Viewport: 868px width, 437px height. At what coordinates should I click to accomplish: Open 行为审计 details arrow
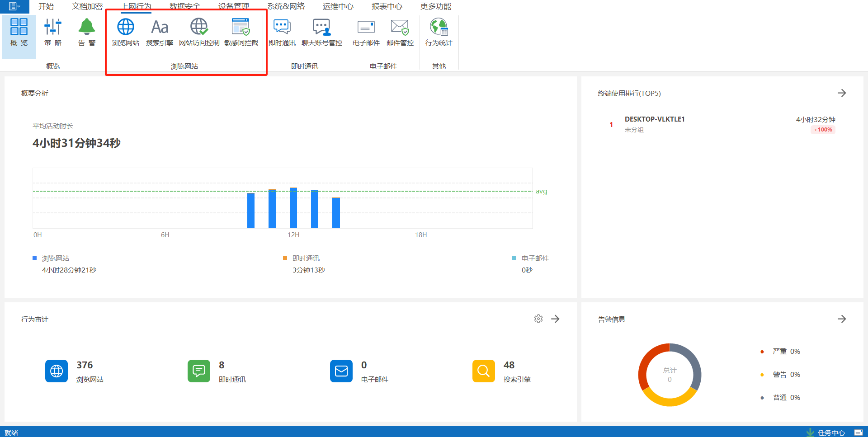click(556, 319)
